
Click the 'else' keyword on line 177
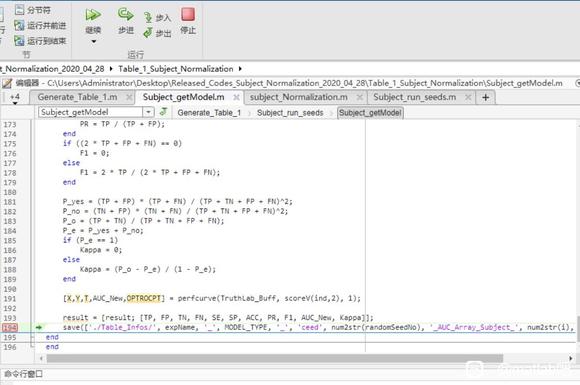pos(71,163)
